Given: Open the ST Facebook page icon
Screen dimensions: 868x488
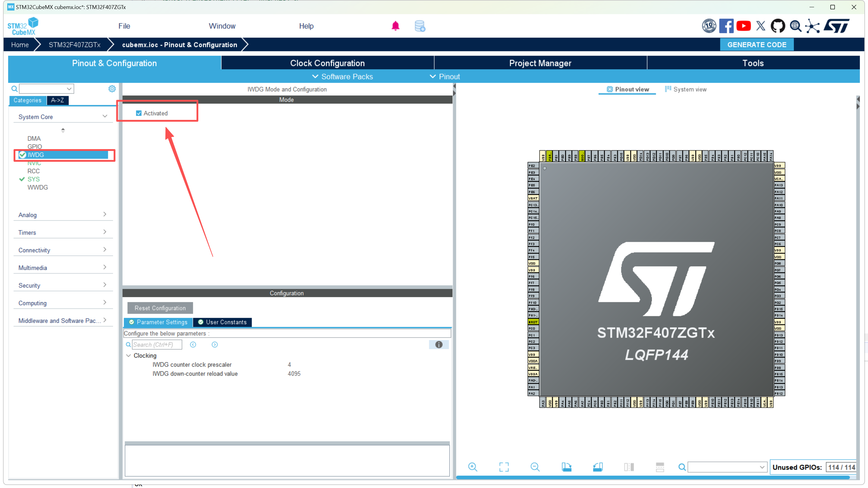Looking at the screenshot, I should pyautogui.click(x=726, y=26).
